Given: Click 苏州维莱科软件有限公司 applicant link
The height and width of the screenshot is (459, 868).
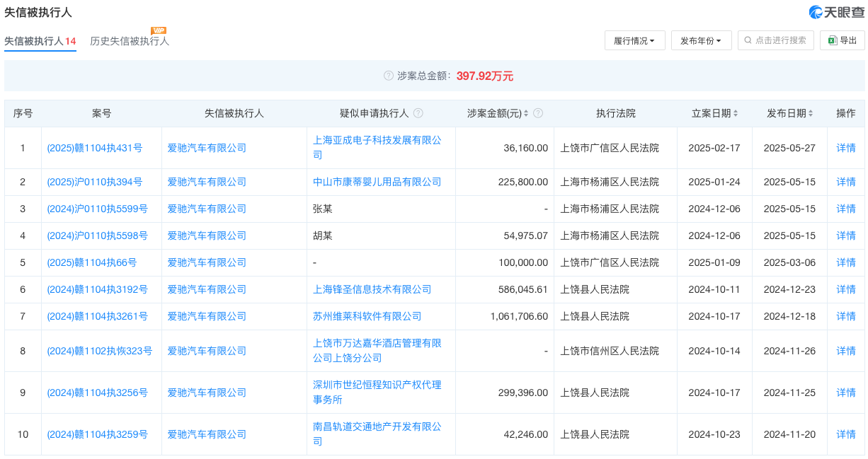Looking at the screenshot, I should pos(367,316).
